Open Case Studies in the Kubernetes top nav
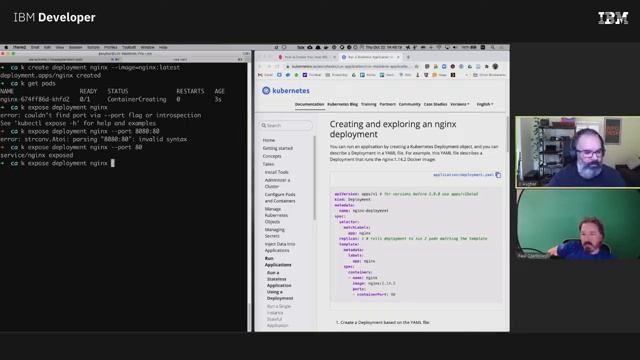This screenshot has height=360, width=640. pos(436,104)
